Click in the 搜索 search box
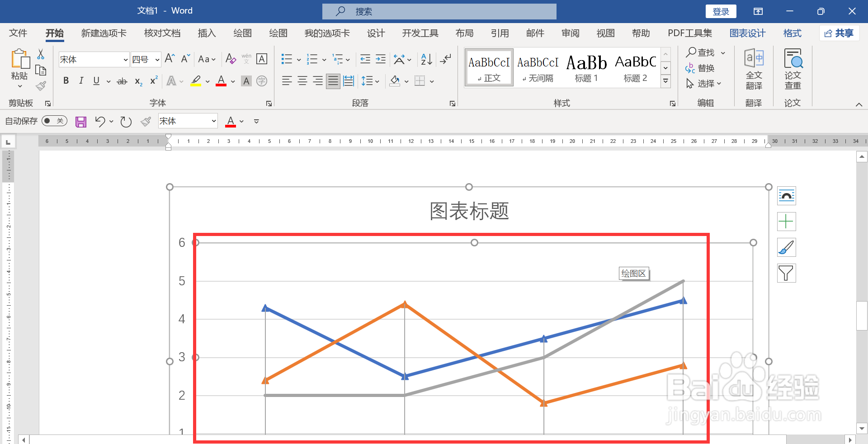Viewport: 868px width, 444px height. 439,11
